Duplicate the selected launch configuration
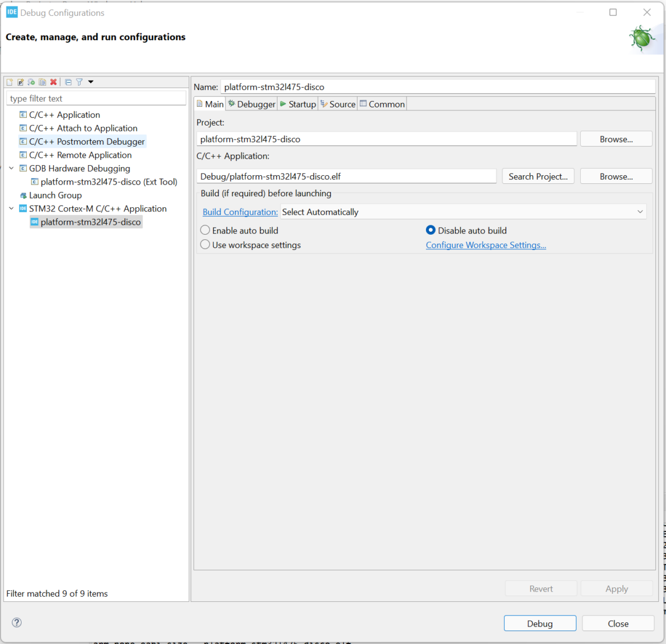 pos(42,82)
